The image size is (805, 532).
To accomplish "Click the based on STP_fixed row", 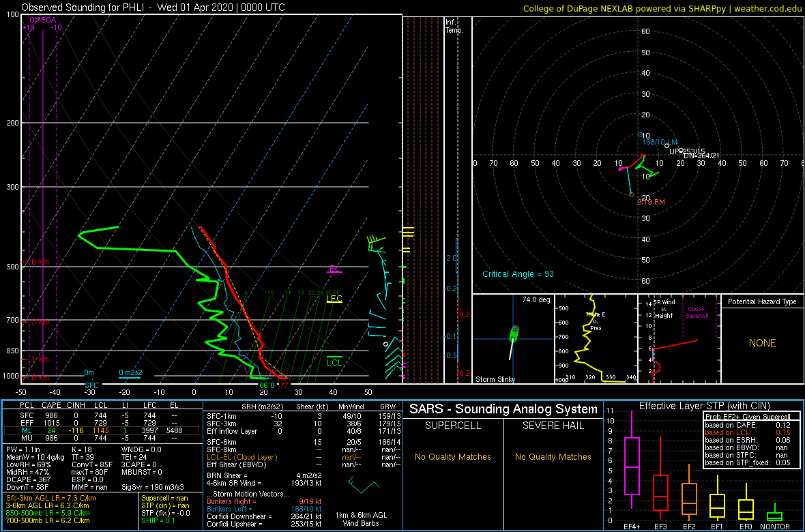I will pyautogui.click(x=748, y=463).
